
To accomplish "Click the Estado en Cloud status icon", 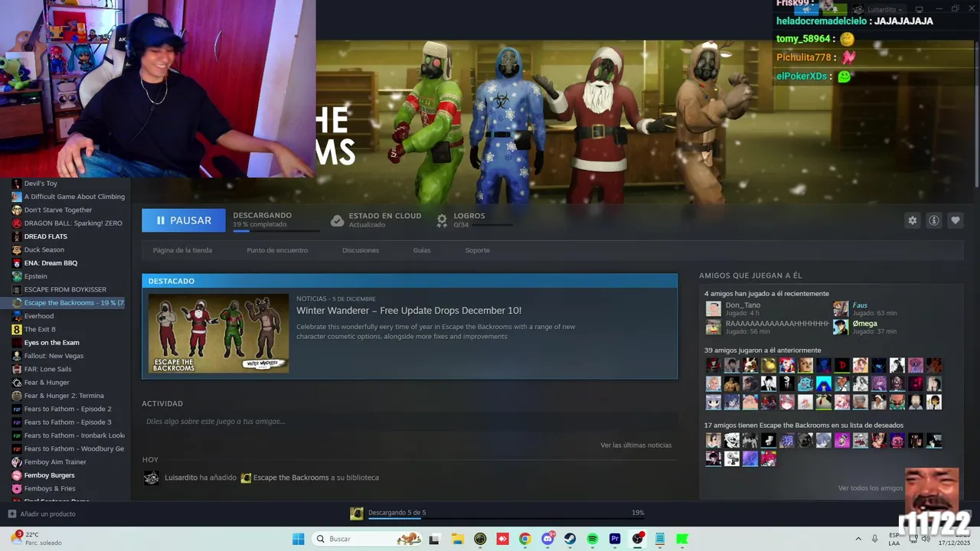I will (x=337, y=220).
